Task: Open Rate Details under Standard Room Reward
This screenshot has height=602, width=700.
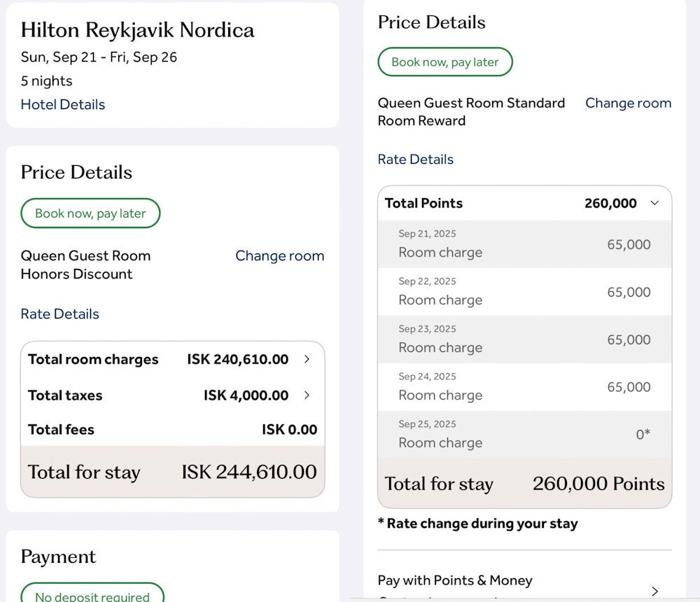Action: [416, 159]
